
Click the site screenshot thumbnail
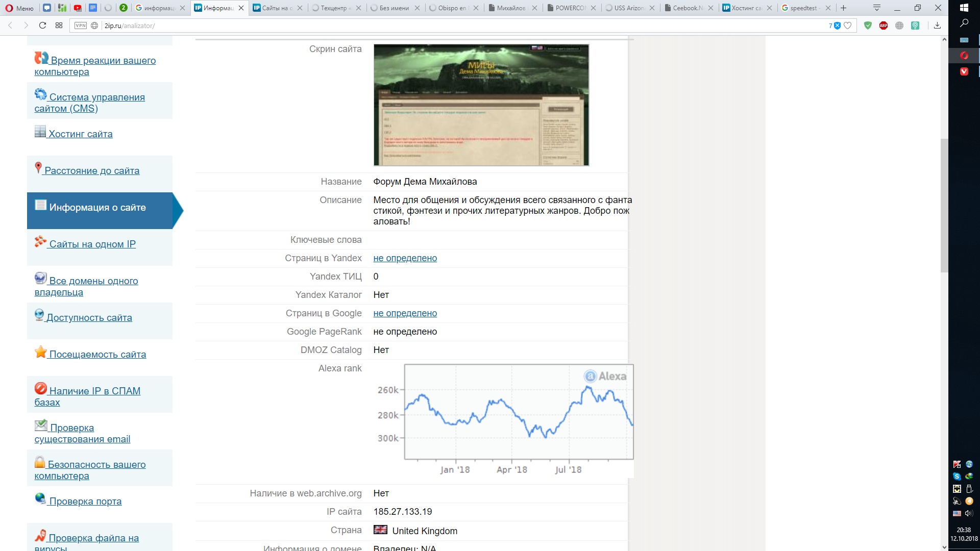481,105
